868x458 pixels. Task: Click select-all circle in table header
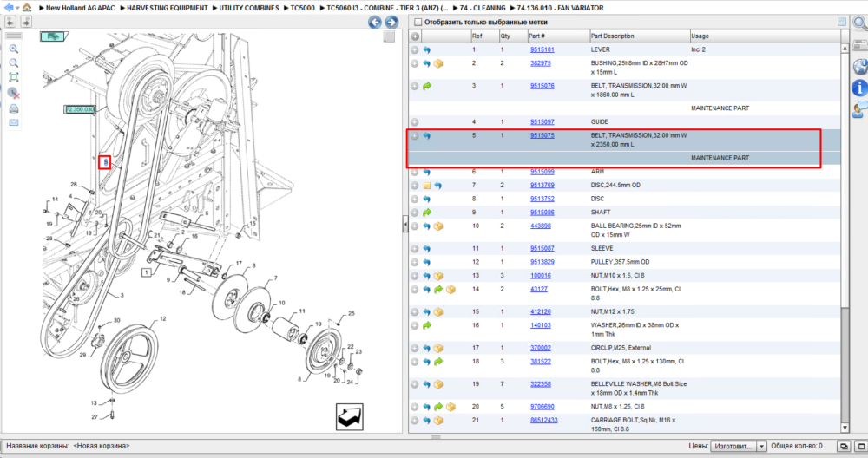coord(415,36)
